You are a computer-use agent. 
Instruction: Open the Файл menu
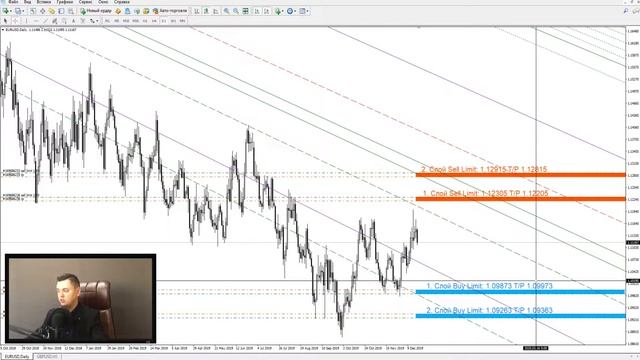[x=13, y=2]
